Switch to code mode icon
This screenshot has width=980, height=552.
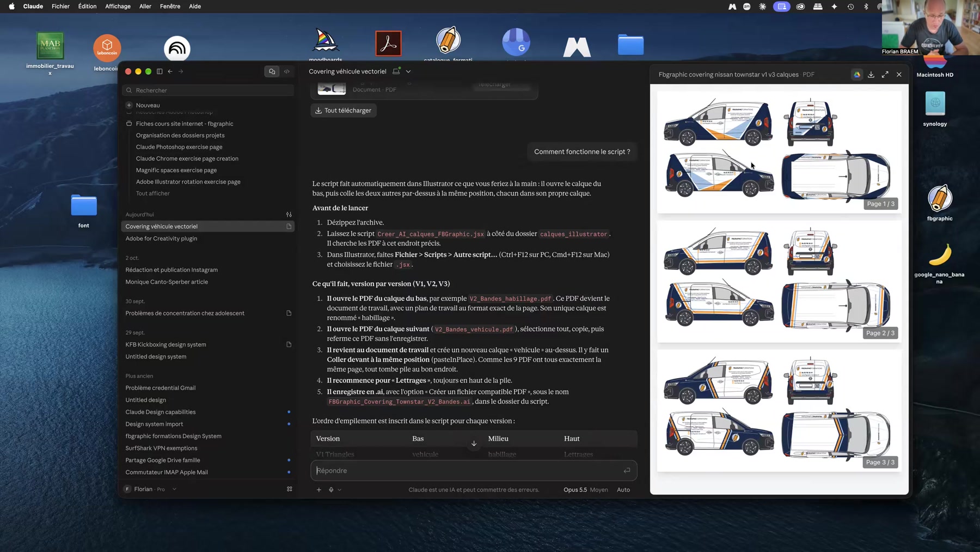pos(287,71)
